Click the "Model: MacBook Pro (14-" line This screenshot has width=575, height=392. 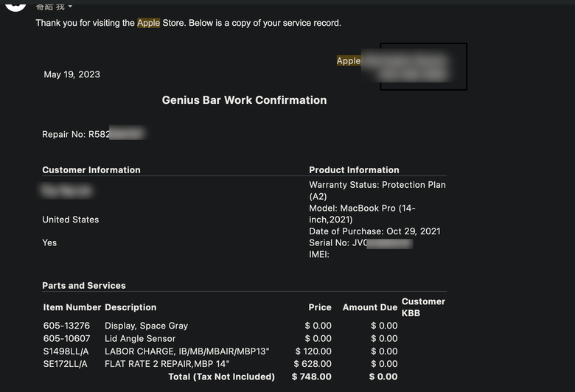tap(362, 208)
